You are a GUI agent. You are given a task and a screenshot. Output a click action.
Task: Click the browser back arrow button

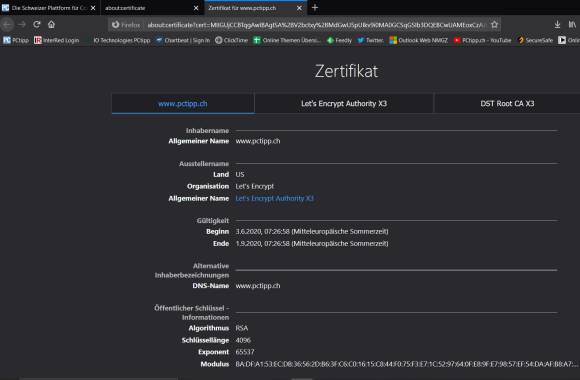tap(7, 24)
